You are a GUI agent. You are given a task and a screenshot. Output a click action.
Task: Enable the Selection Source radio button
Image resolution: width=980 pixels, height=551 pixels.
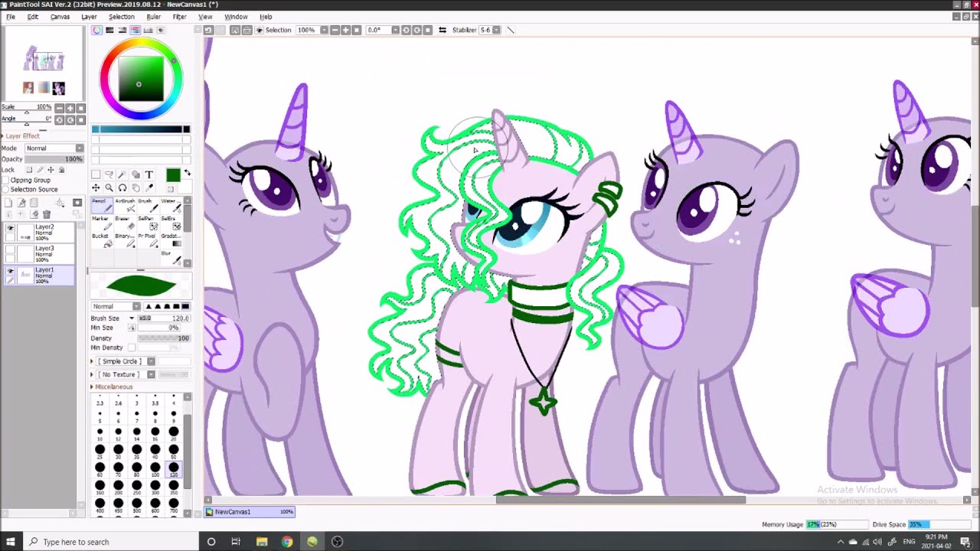click(x=5, y=189)
